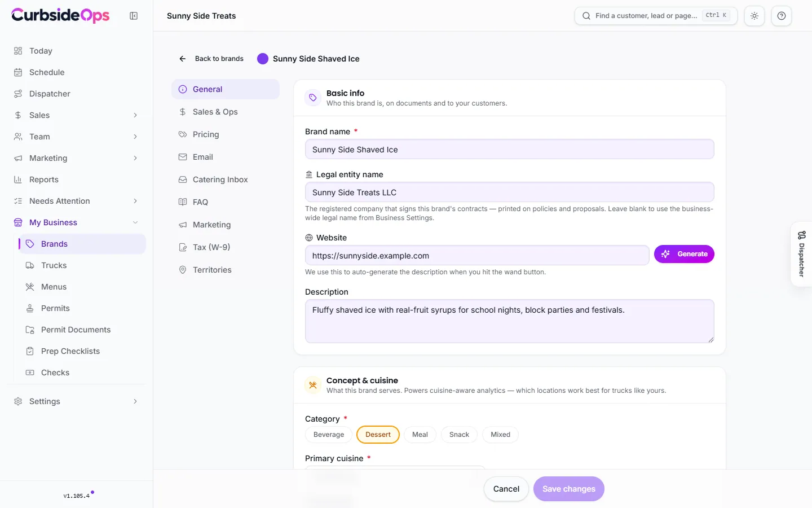Expand Needs Attention
The width and height of the screenshot is (812, 508).
(76, 201)
